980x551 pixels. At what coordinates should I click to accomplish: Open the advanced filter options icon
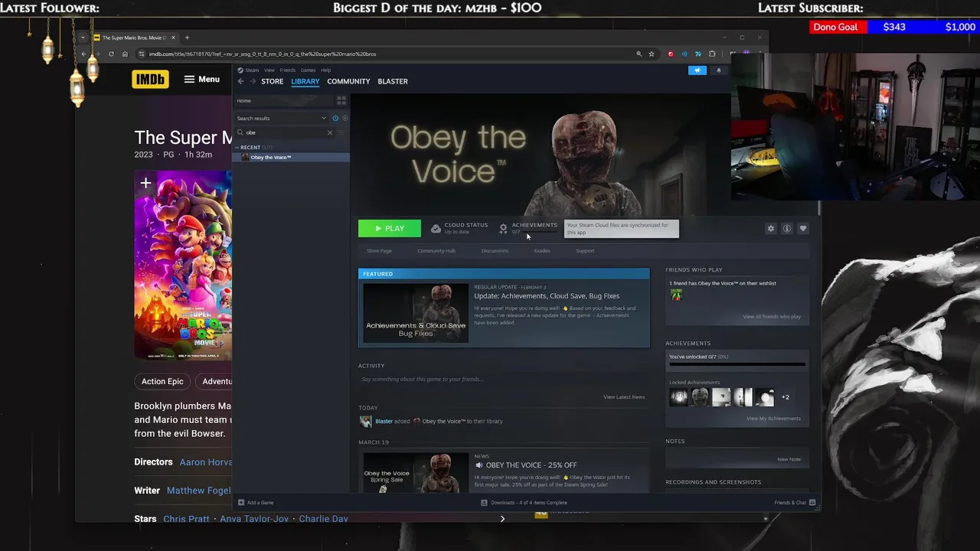341,132
